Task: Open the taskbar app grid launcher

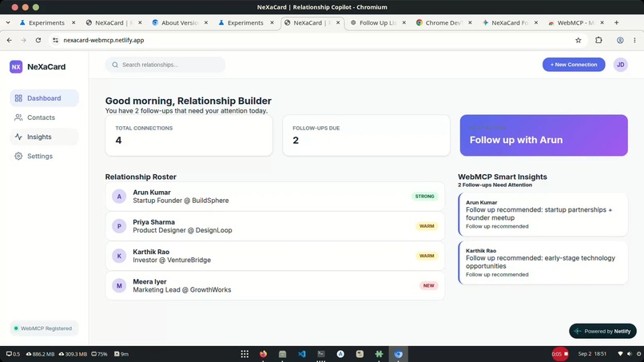Action: [244, 354]
